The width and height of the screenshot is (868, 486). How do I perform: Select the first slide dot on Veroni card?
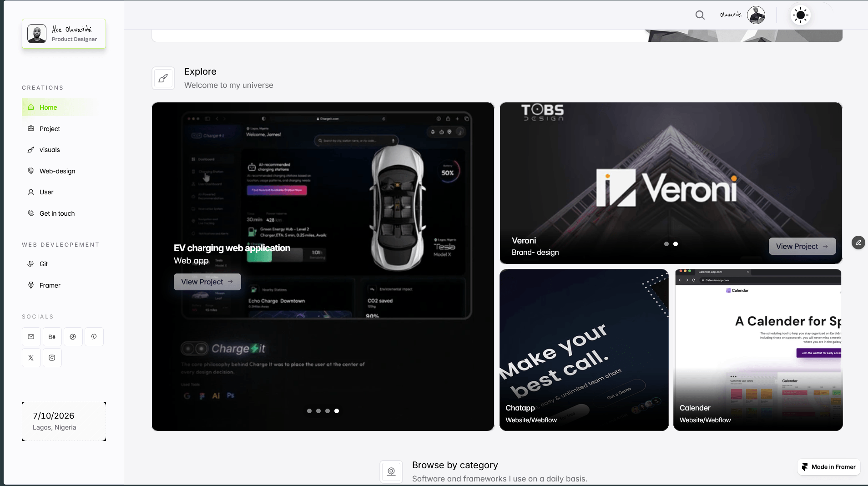666,244
